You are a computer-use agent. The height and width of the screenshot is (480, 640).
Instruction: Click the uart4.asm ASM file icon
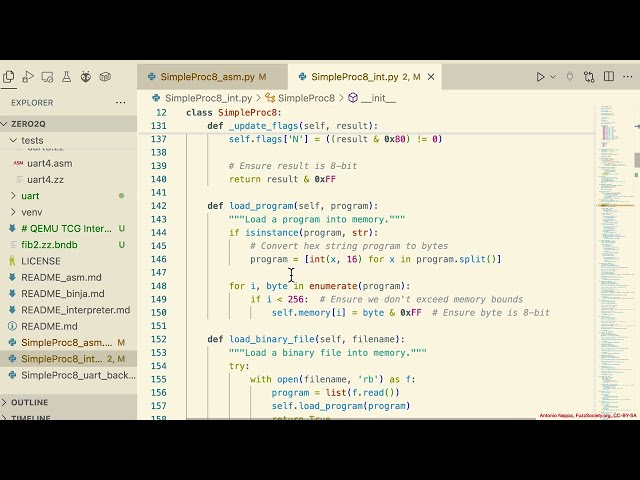click(18, 163)
